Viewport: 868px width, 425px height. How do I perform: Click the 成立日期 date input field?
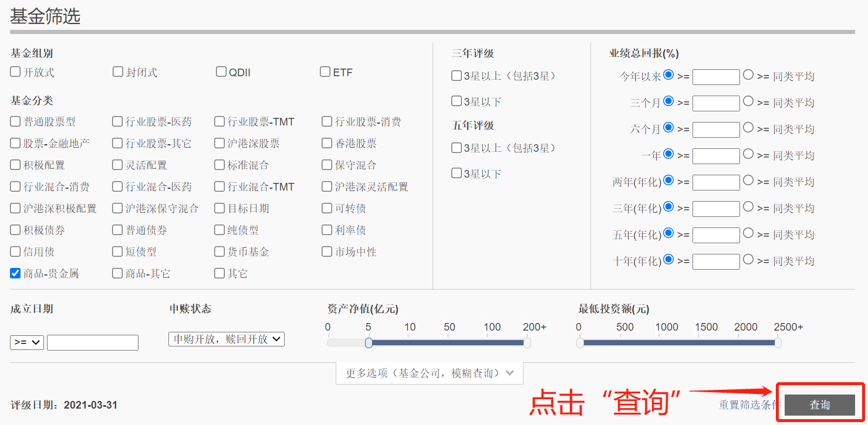click(x=93, y=342)
